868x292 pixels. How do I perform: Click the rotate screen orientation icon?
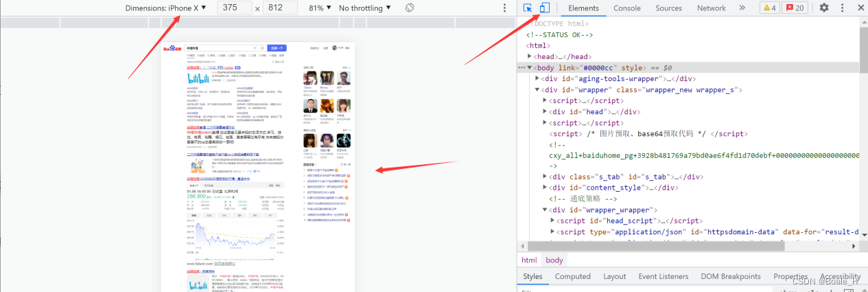[x=409, y=8]
